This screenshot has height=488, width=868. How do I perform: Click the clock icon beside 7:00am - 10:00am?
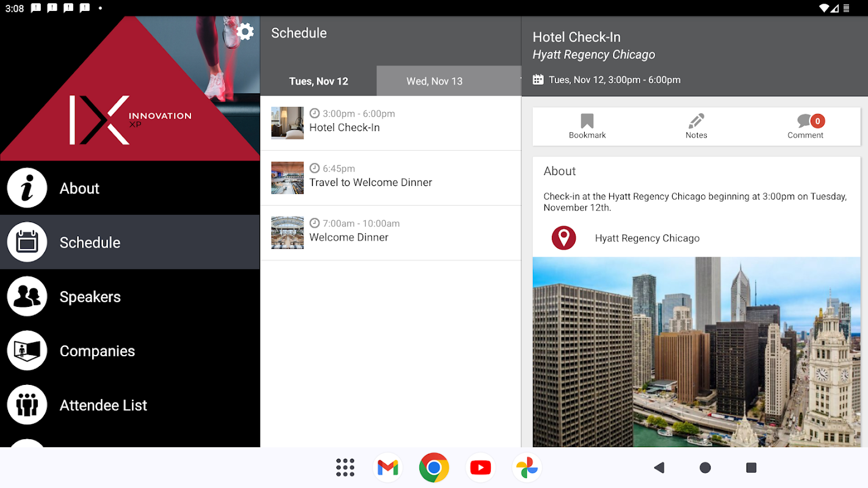[314, 223]
